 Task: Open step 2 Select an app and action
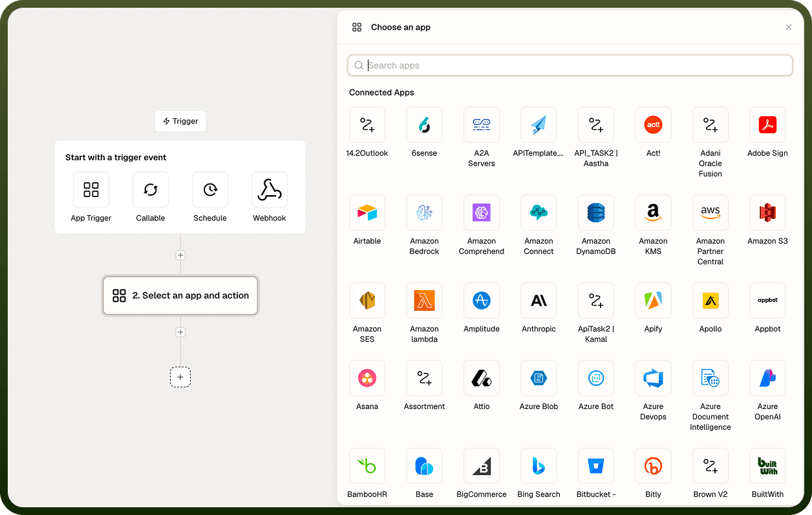180,295
